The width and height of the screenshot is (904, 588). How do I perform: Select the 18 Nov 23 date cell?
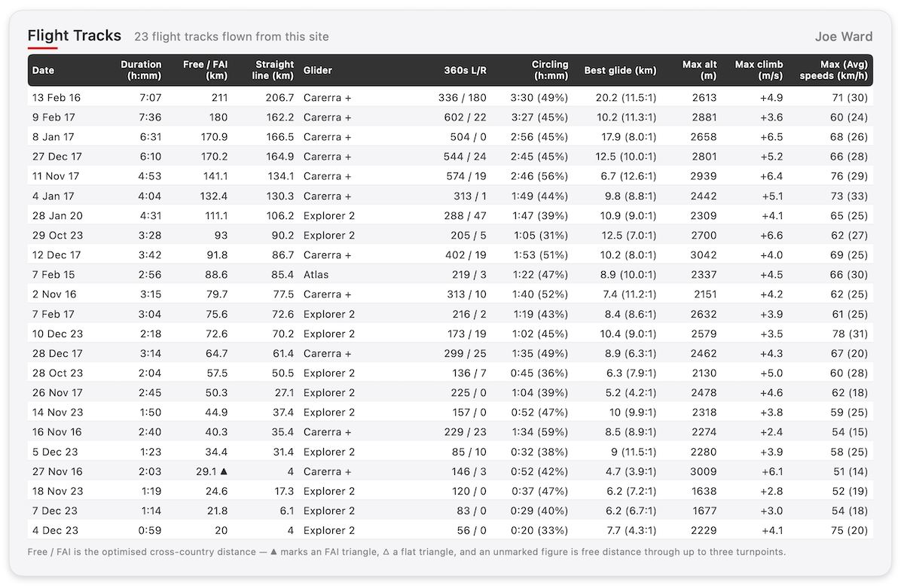coord(57,491)
